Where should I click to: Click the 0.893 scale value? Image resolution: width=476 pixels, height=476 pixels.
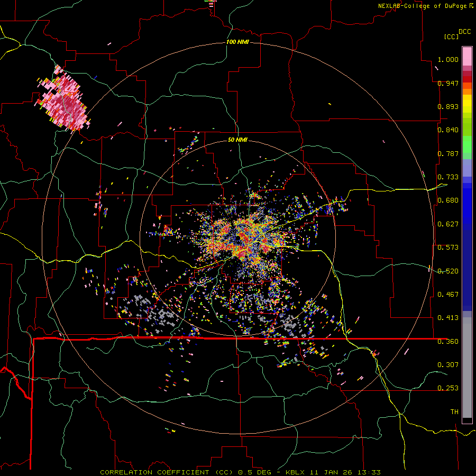coord(448,106)
